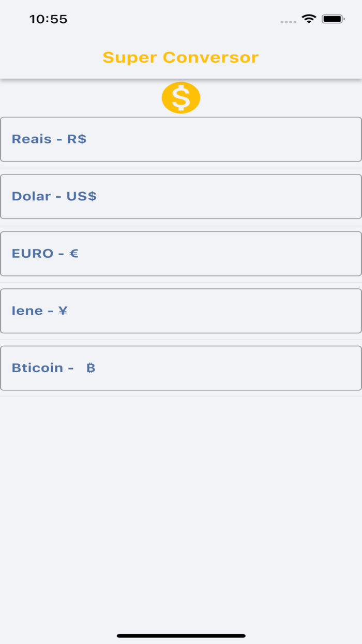Viewport: 362px width, 644px height.
Task: Click the battery indicator icon
Action: [x=333, y=19]
